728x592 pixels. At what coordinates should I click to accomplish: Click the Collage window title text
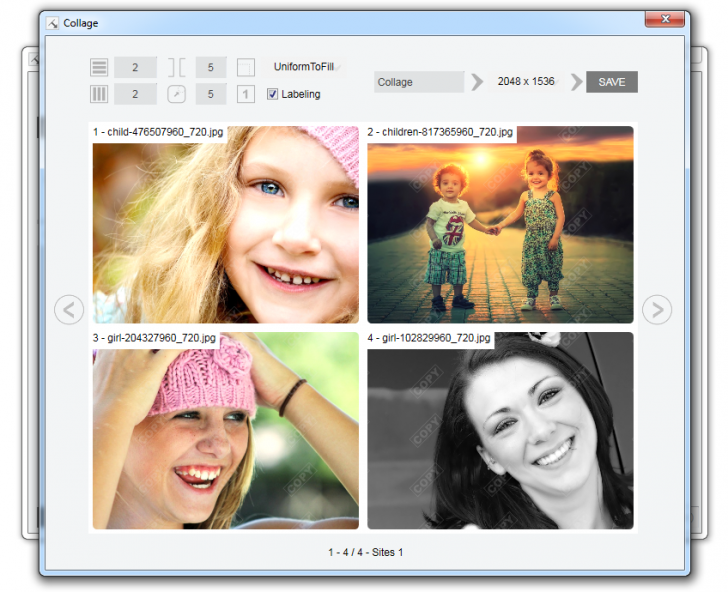tap(81, 23)
